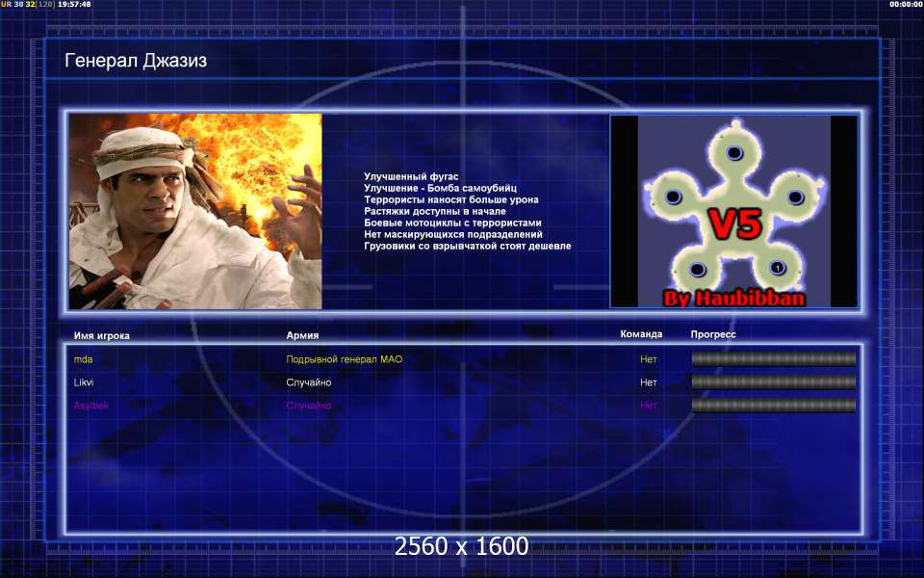This screenshot has width=924, height=578.
Task: Click the team value Нет for Asylbek
Action: click(648, 406)
